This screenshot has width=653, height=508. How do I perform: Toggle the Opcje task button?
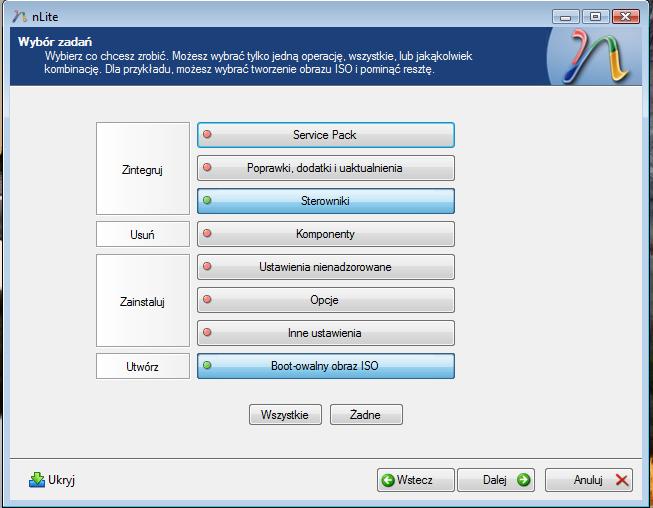point(326,300)
